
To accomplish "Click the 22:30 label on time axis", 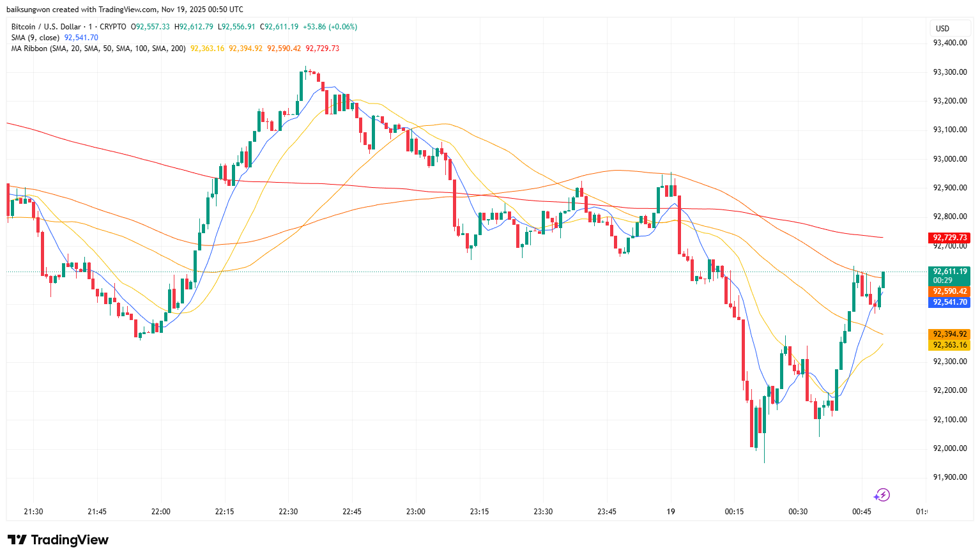I will tap(288, 512).
